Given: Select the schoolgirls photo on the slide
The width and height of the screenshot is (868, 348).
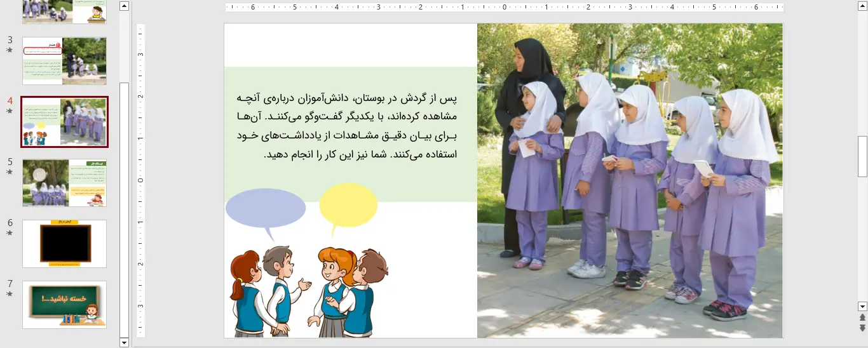Looking at the screenshot, I should (630, 180).
